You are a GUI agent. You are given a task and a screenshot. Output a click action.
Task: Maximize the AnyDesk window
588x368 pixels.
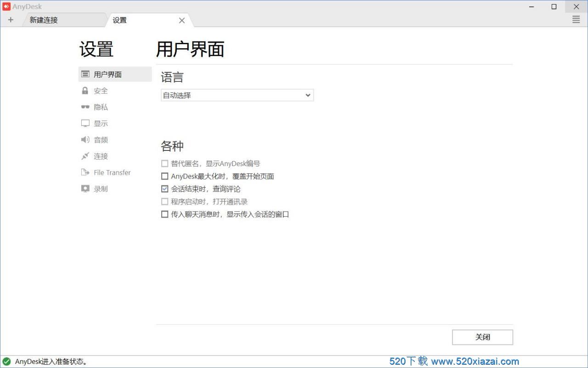(554, 6)
